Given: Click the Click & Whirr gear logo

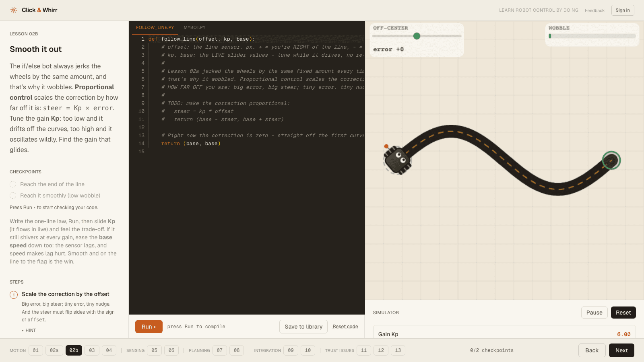Looking at the screenshot, I should (x=14, y=10).
